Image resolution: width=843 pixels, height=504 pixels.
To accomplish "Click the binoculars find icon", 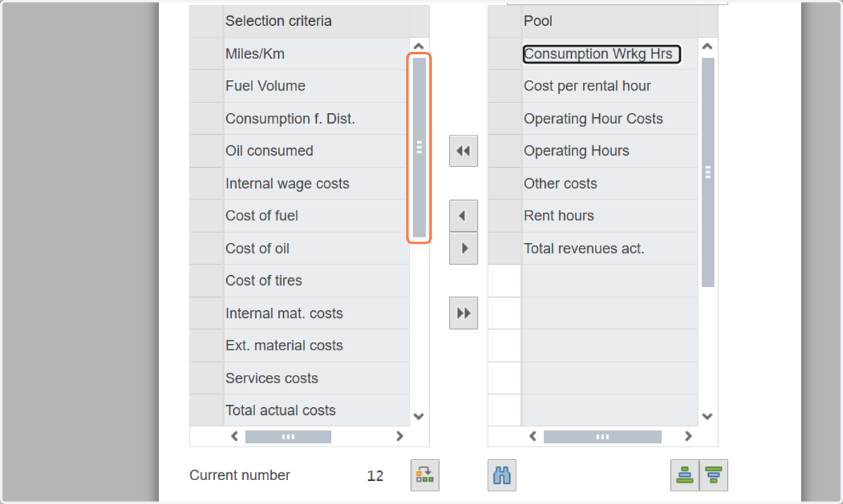I will click(x=502, y=475).
